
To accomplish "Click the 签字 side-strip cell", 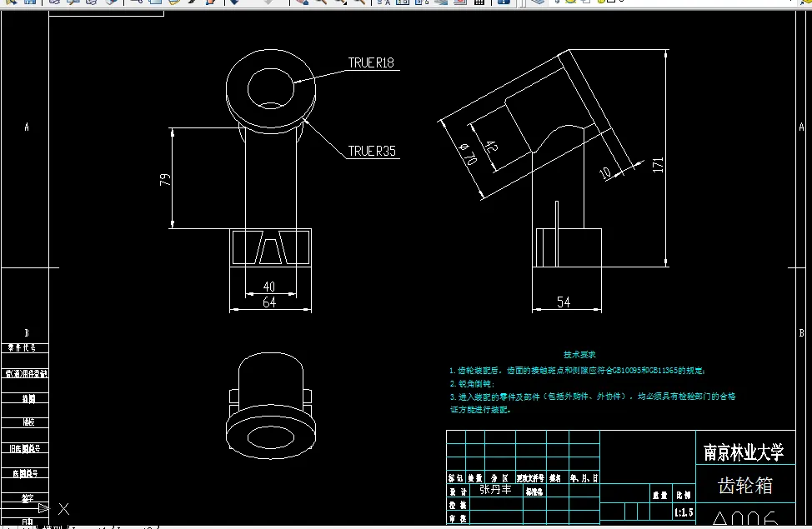I will tap(25, 498).
